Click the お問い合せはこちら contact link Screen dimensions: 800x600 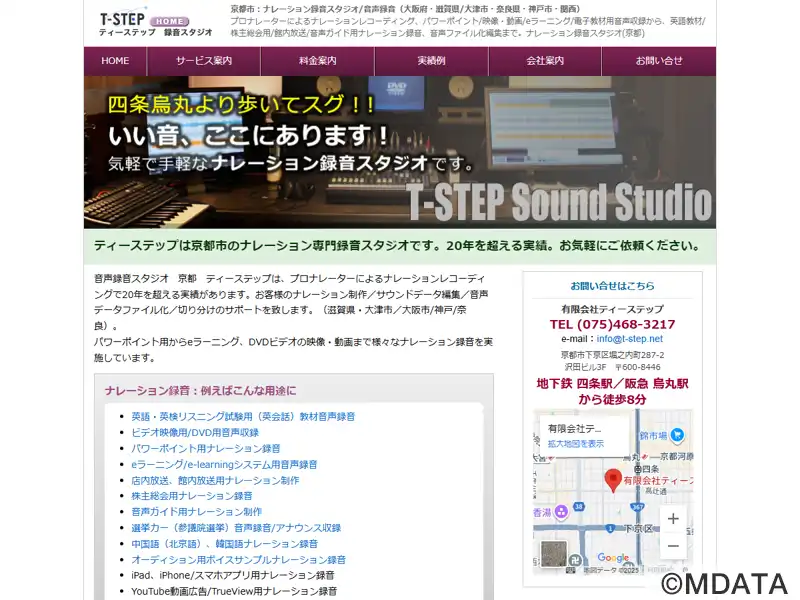612,286
